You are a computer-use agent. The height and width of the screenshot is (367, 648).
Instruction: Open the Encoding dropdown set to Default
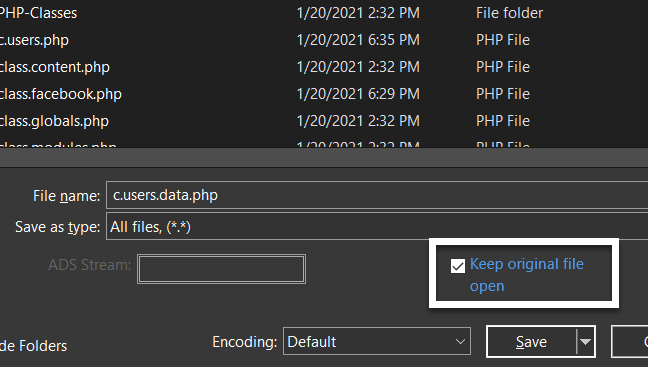click(376, 341)
